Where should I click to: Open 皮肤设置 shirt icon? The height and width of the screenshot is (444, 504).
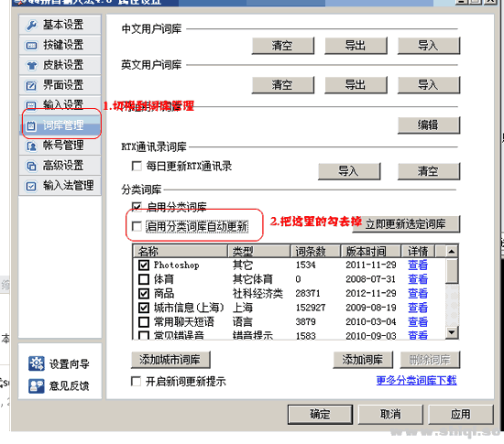[x=31, y=66]
